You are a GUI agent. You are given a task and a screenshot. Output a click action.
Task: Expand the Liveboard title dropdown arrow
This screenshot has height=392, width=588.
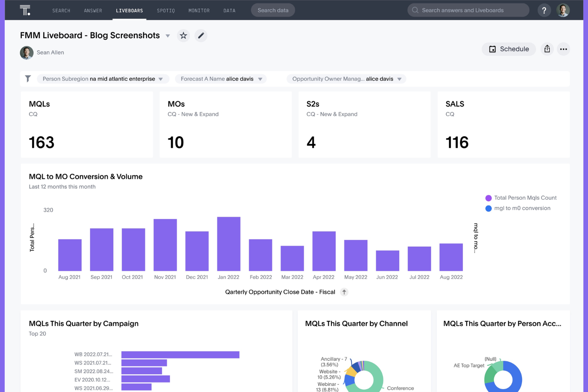click(168, 36)
